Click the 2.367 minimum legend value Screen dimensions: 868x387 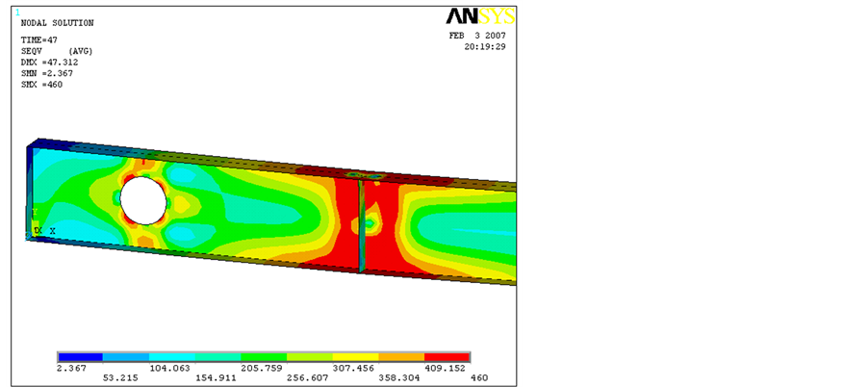(71, 368)
